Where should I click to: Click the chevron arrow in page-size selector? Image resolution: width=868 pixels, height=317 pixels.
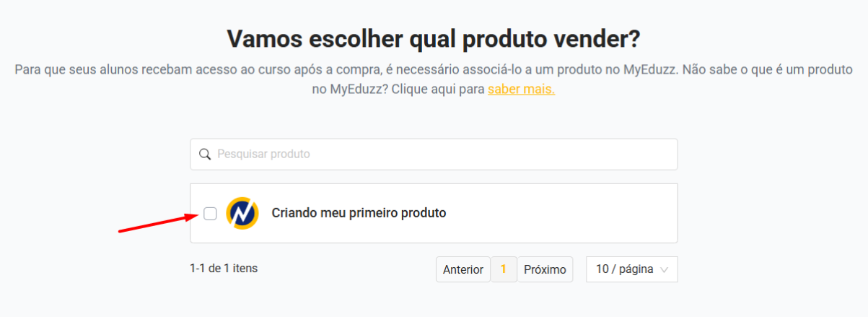pos(665,269)
